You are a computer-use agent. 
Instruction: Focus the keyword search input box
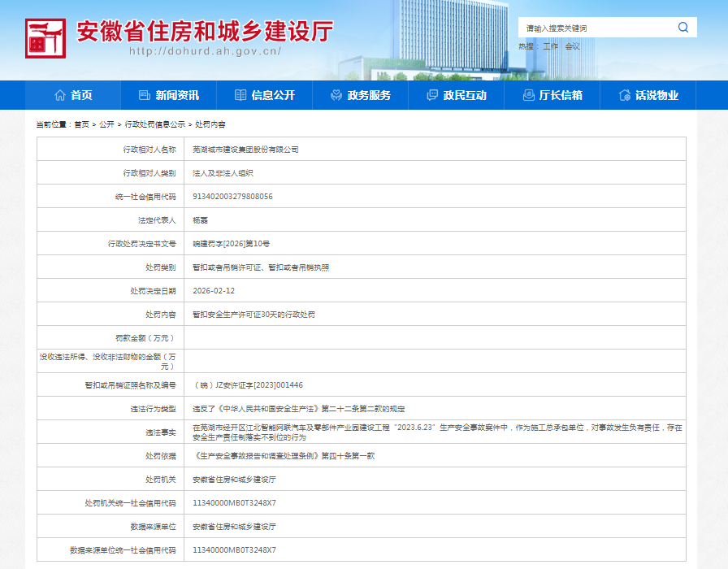597,28
